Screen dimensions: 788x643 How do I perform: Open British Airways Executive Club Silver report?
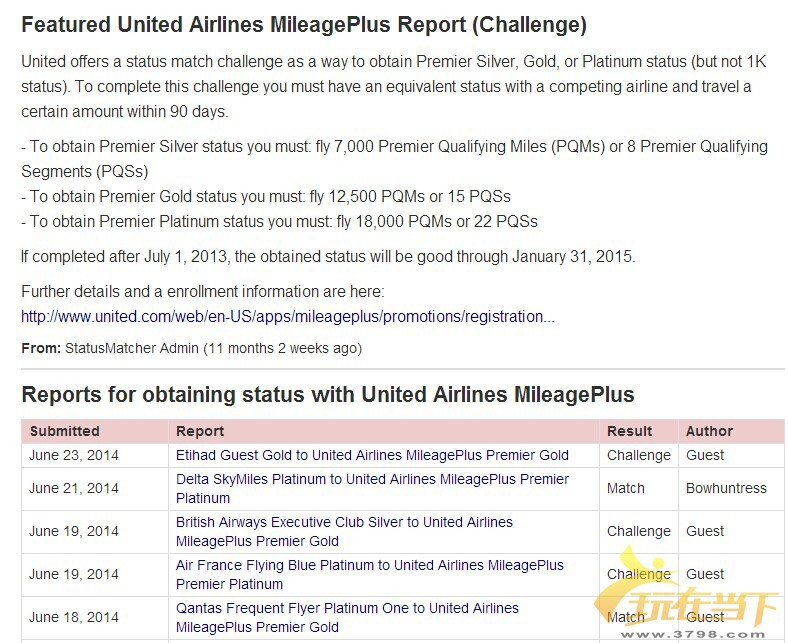click(344, 531)
